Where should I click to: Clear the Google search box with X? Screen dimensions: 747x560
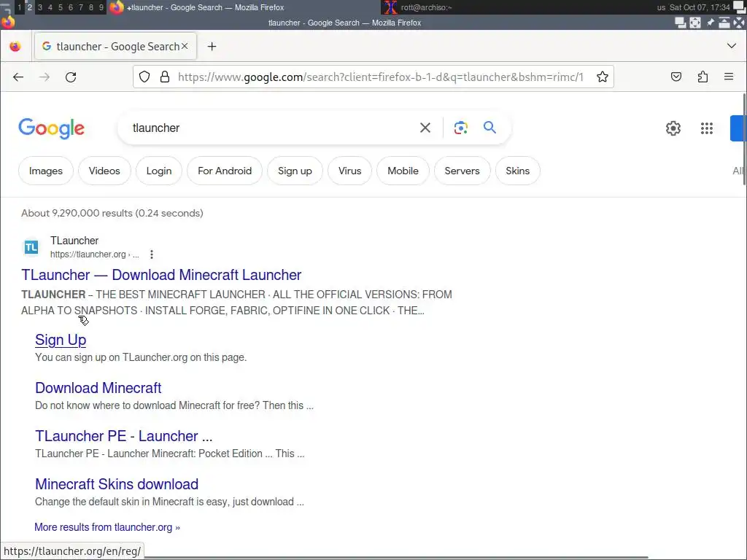coord(425,128)
